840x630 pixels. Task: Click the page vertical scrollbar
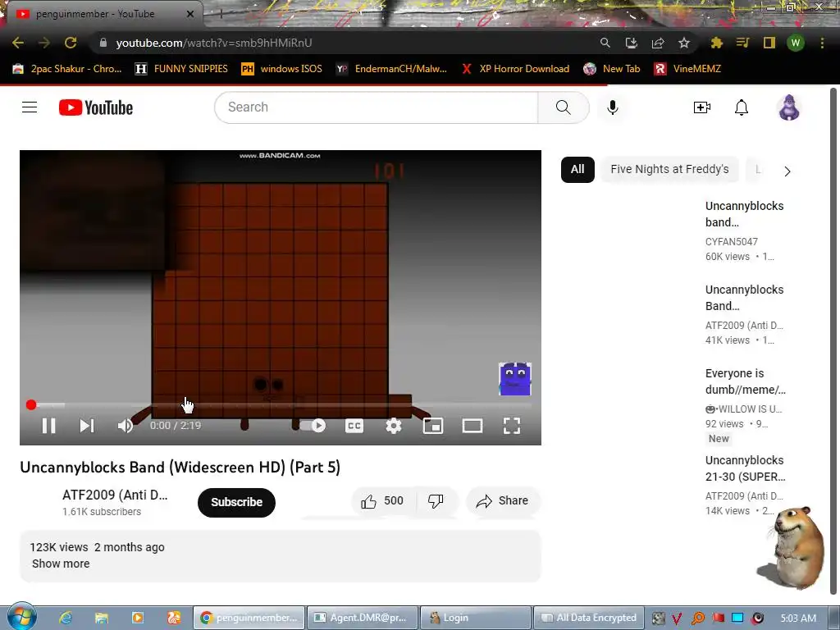pos(834,342)
